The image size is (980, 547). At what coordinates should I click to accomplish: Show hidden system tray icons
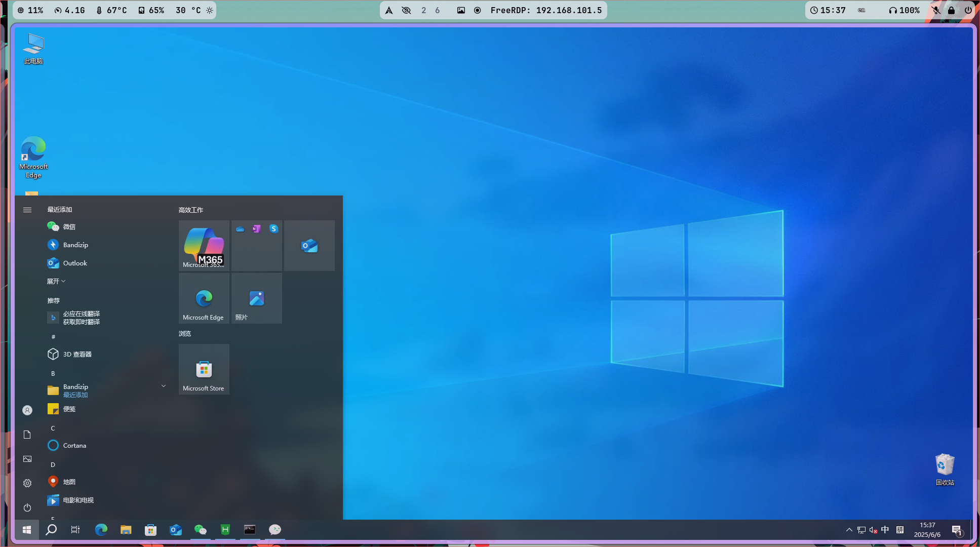click(x=849, y=530)
